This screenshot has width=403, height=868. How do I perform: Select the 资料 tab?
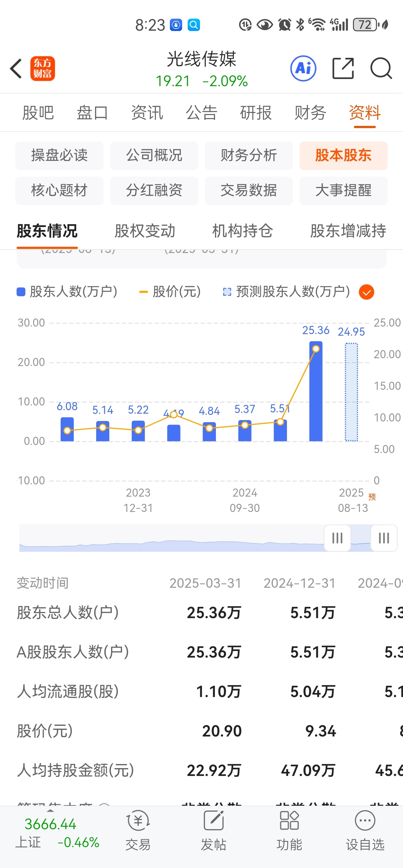coord(365,112)
